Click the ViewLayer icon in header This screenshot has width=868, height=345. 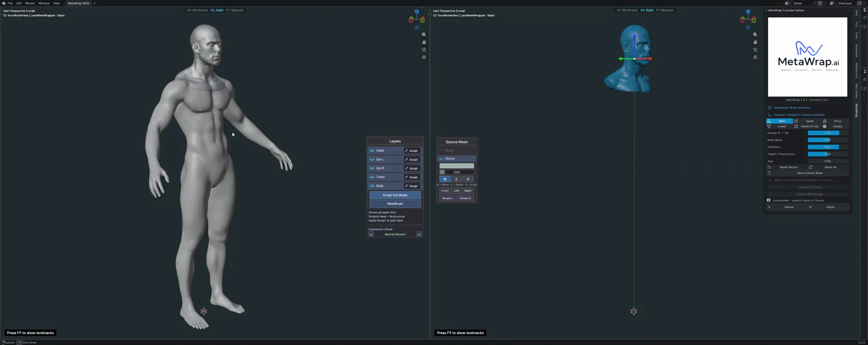pos(832,3)
